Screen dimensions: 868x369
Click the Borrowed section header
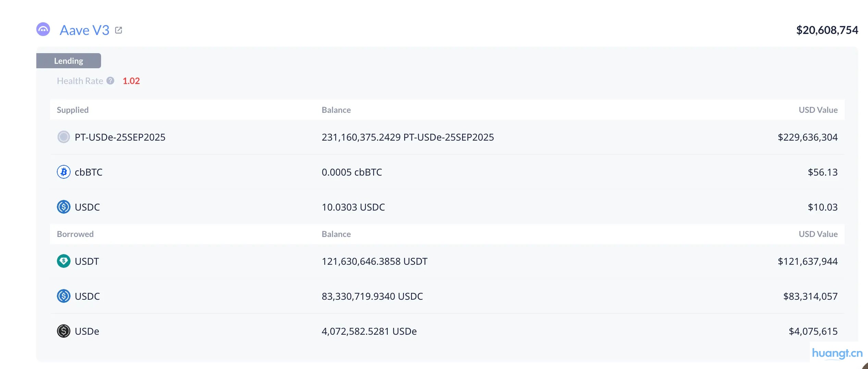pos(75,234)
